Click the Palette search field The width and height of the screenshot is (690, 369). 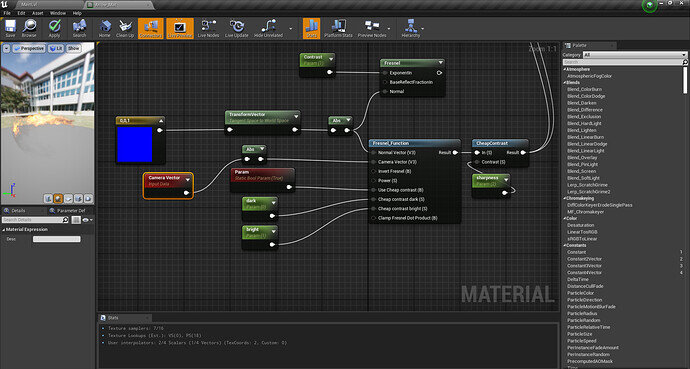coord(625,62)
